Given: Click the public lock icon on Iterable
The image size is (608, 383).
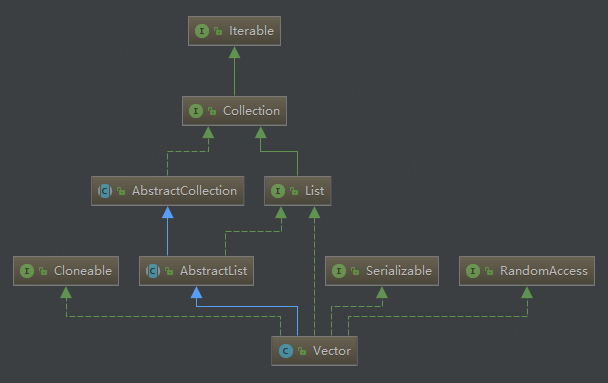Looking at the screenshot, I should point(218,31).
